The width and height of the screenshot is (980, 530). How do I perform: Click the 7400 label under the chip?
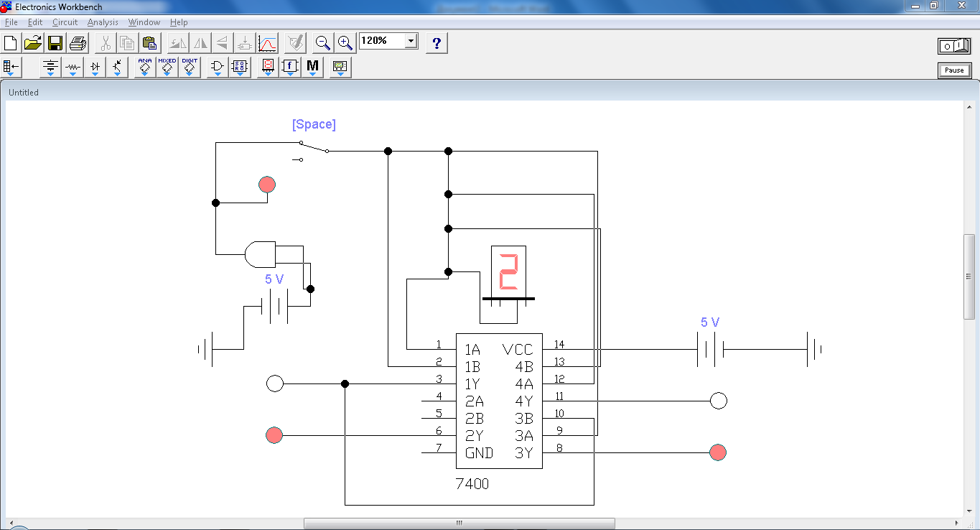coord(472,484)
